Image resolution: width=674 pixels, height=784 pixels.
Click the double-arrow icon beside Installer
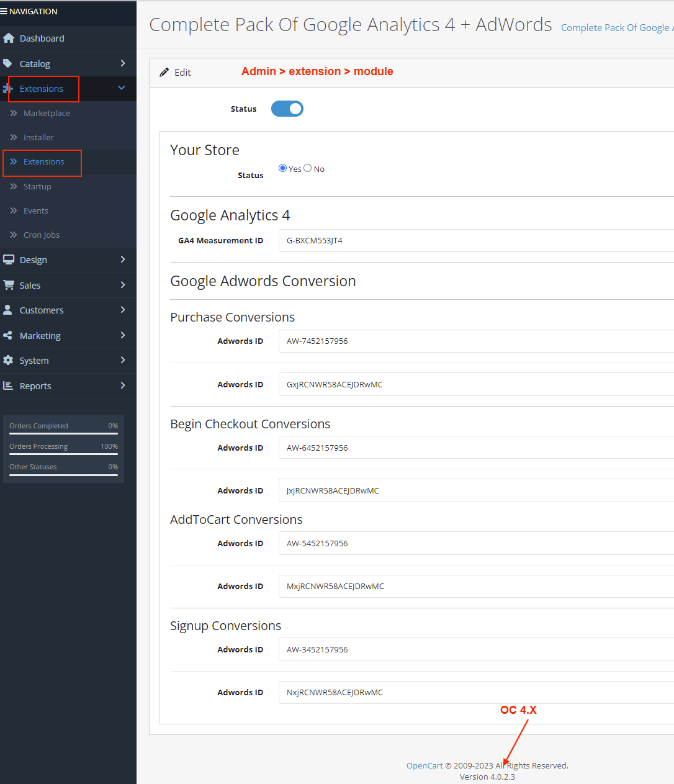[14, 137]
